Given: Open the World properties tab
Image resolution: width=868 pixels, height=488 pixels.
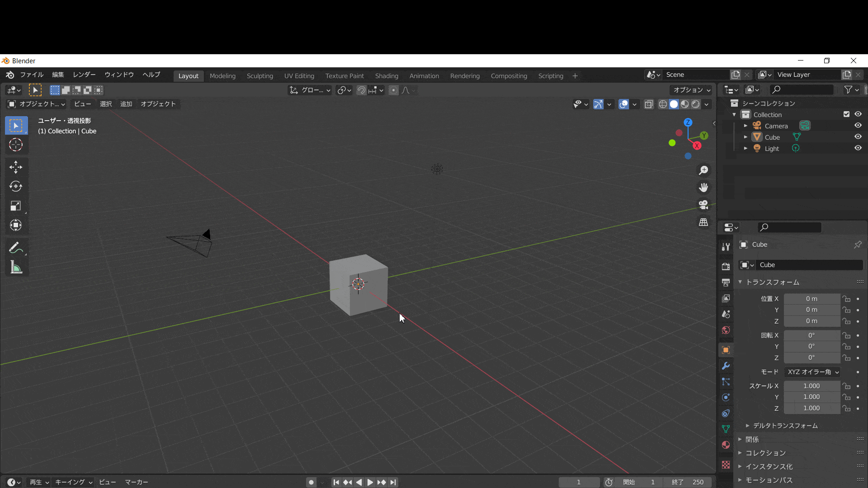Looking at the screenshot, I should pos(726,330).
